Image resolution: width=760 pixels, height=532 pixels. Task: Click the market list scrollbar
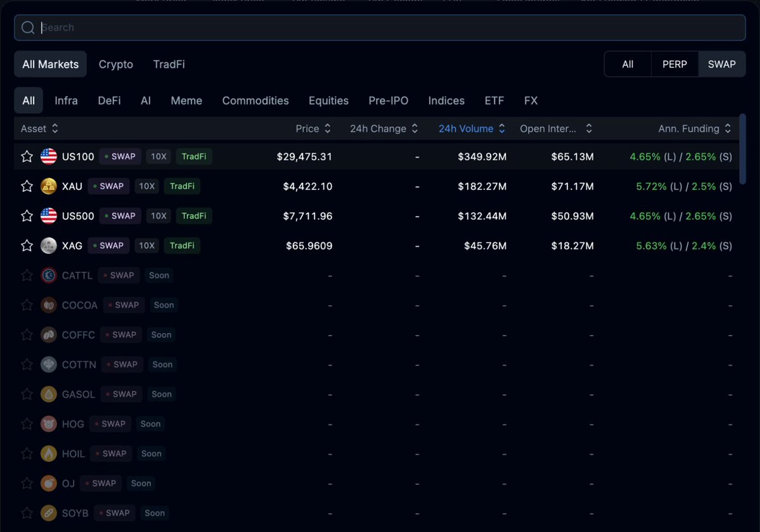pyautogui.click(x=742, y=149)
